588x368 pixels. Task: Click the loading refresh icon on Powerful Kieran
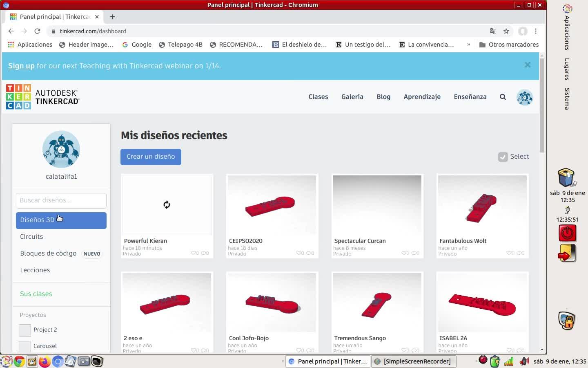click(x=167, y=205)
